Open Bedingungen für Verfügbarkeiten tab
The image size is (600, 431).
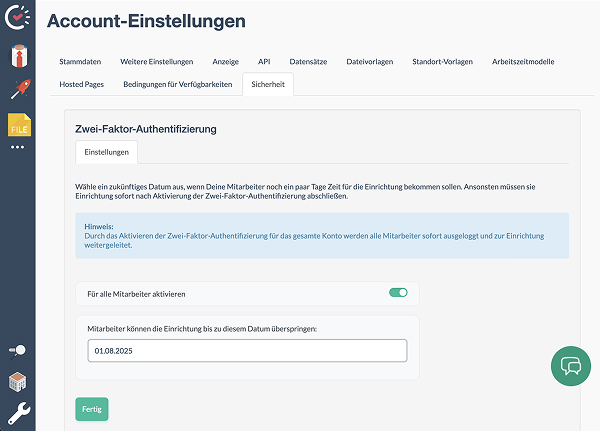point(178,84)
